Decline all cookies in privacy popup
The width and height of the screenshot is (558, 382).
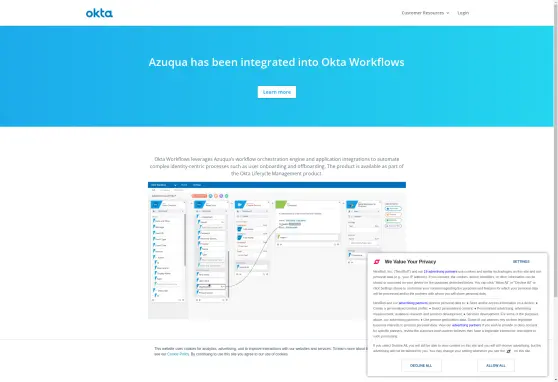tap(421, 366)
